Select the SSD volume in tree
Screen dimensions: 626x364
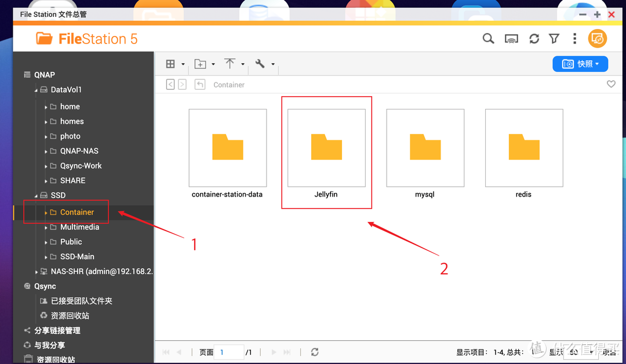(58, 195)
